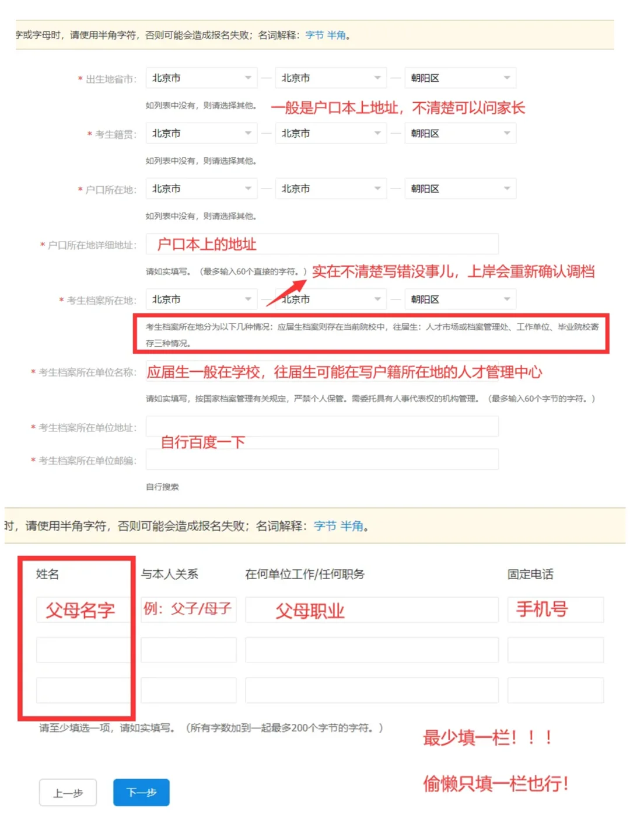
Task: Open the 考生籍贯 province dropdown
Action: coord(201,133)
